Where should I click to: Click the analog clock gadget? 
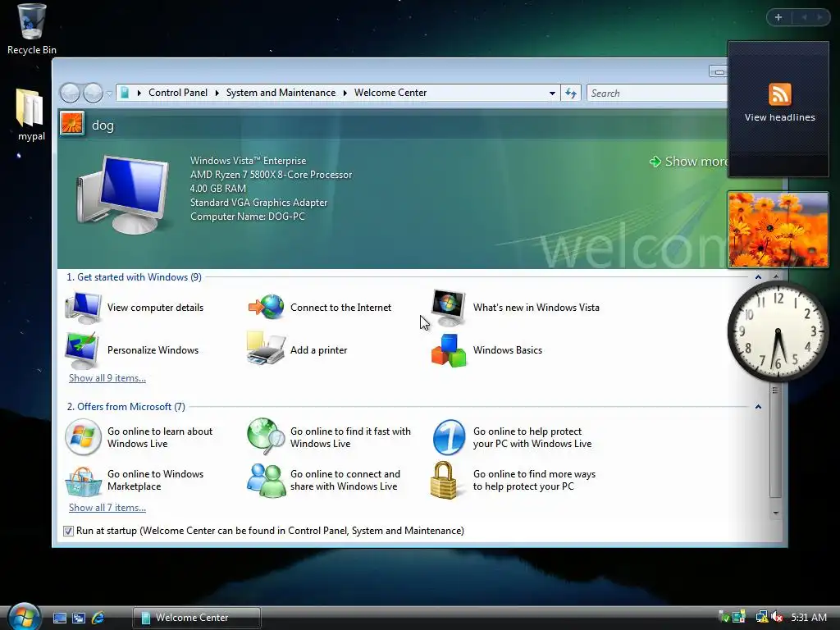click(x=778, y=331)
